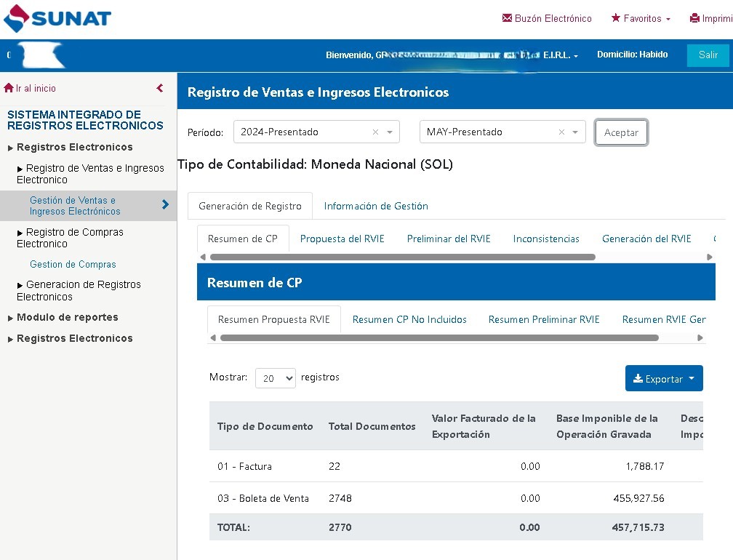Open Resumen RVIE Generado subtab

(x=664, y=319)
